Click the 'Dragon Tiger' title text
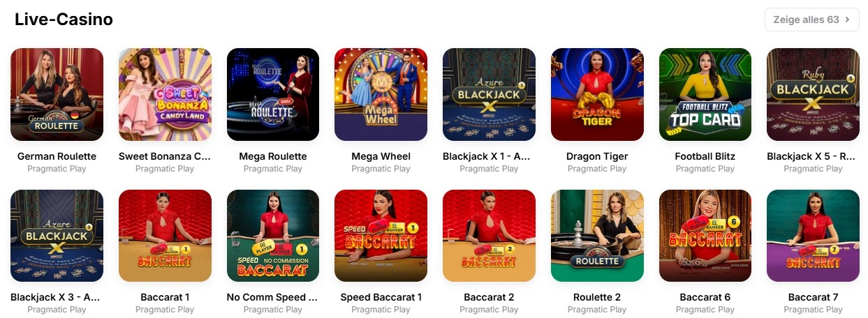868x318 pixels. point(597,156)
